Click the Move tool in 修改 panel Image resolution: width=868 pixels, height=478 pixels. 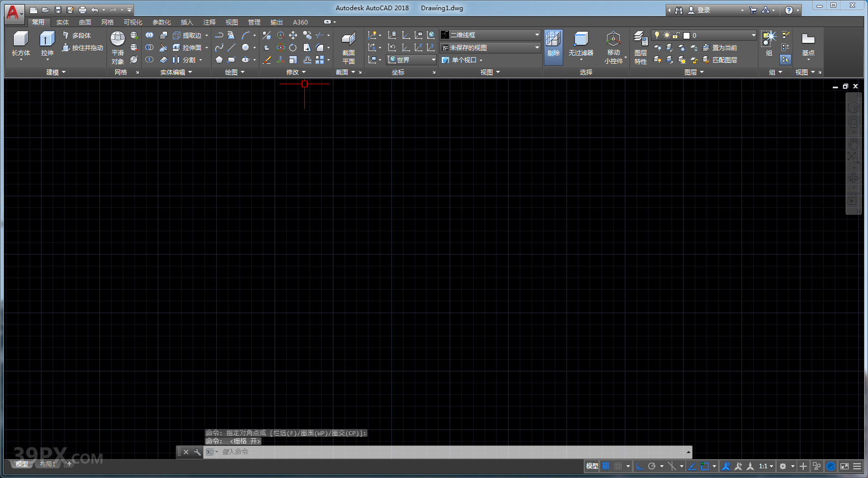[293, 35]
